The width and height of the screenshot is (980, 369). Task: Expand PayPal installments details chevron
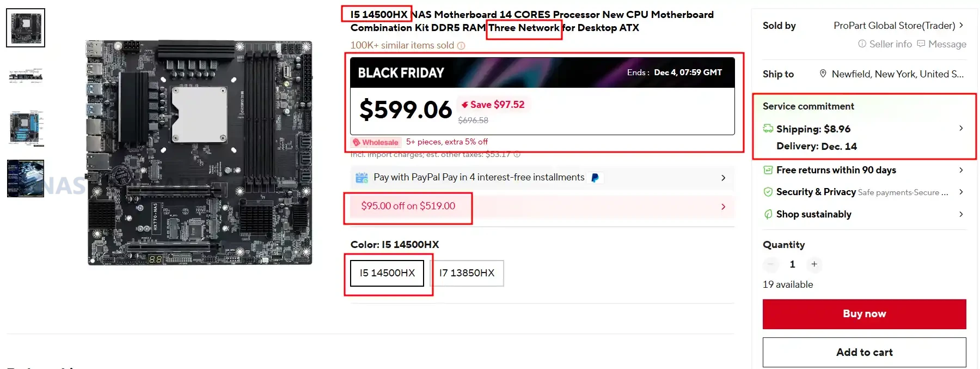tap(723, 178)
